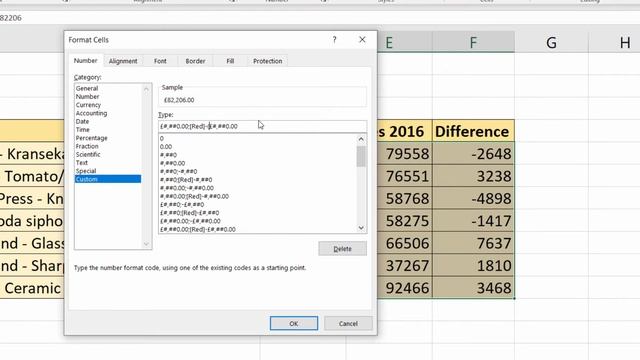Cancel the Format Cells dialog

pyautogui.click(x=348, y=323)
